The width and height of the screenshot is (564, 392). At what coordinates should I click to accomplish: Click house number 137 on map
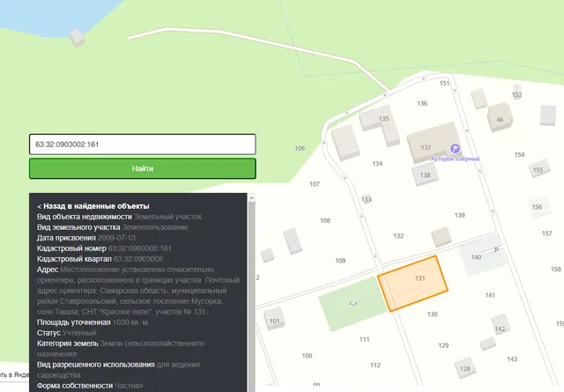(426, 147)
